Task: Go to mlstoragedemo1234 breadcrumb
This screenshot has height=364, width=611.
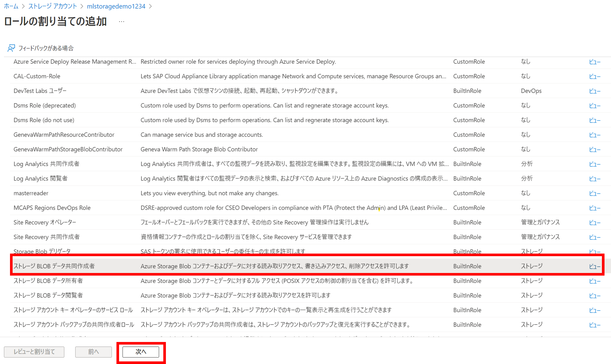Action: [116, 6]
